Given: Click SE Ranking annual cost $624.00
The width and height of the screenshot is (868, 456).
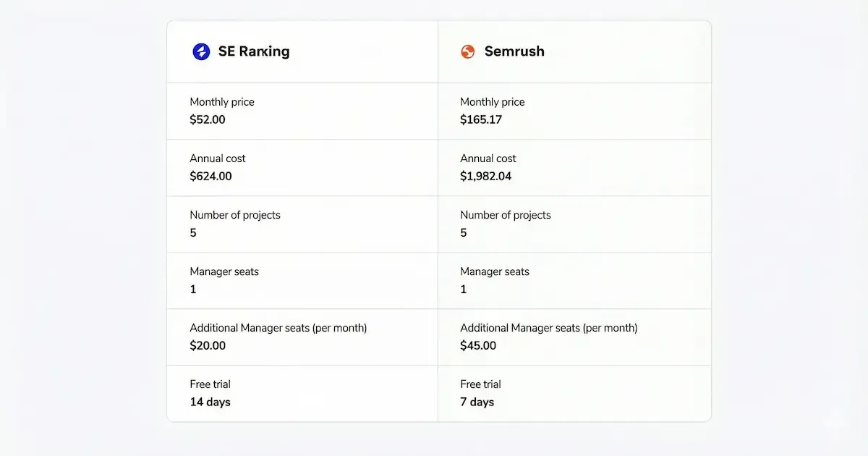Looking at the screenshot, I should coord(210,177).
